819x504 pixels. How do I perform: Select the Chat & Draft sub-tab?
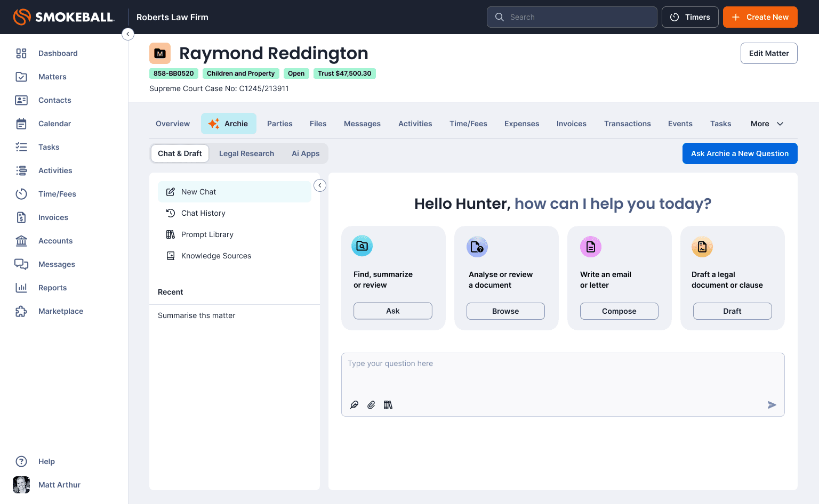180,153
